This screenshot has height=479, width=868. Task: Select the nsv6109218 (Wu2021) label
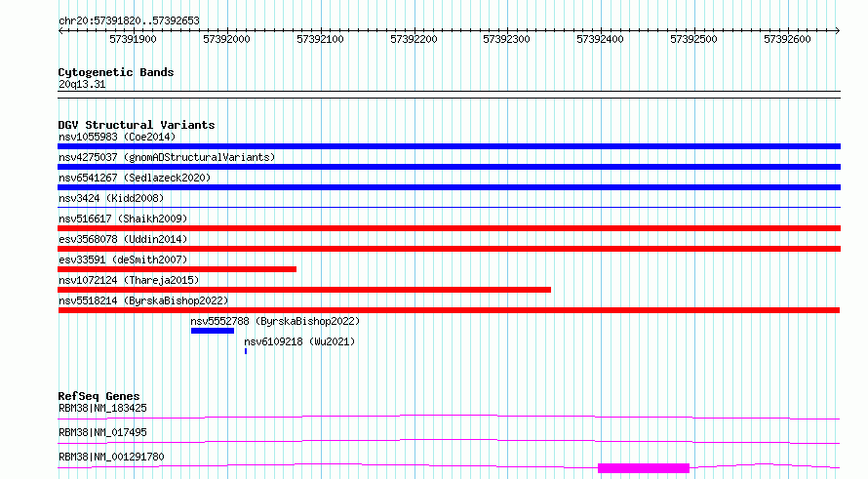[x=299, y=341]
